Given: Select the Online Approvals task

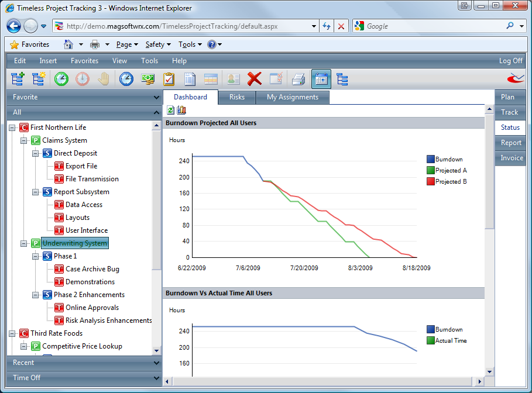Looking at the screenshot, I should [92, 308].
